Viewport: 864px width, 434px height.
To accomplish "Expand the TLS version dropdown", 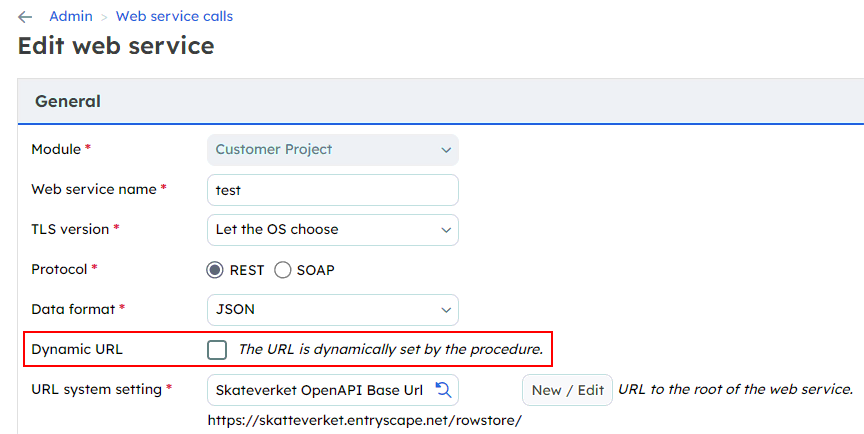I will [333, 230].
